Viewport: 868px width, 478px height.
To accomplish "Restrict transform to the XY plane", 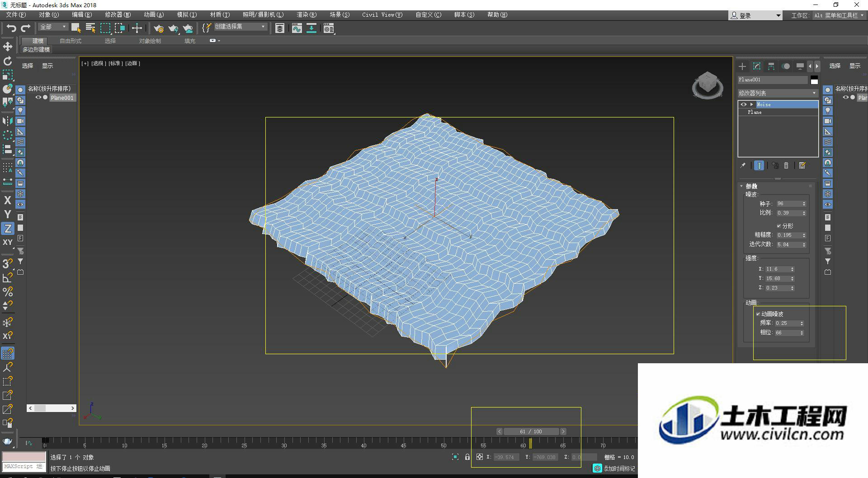I will [8, 242].
